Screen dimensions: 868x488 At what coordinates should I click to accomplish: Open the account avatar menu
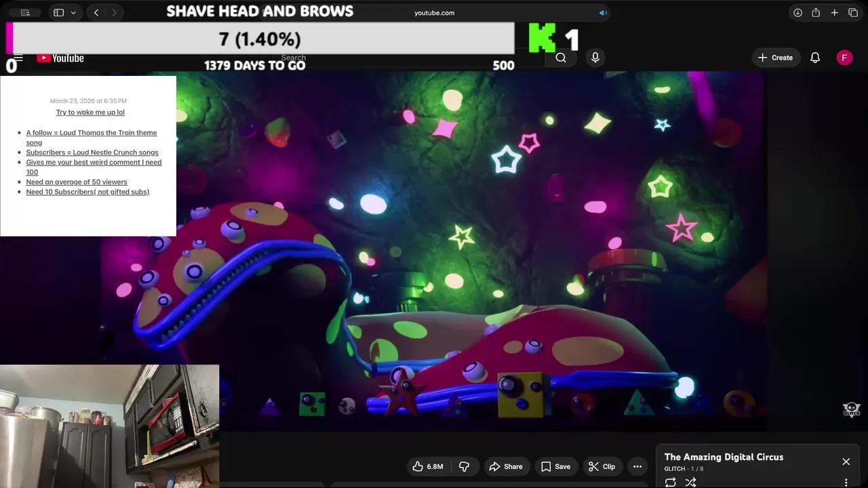click(844, 58)
